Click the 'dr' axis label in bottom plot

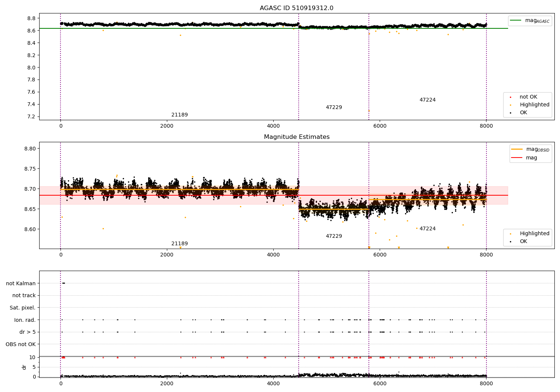[x=24, y=367]
